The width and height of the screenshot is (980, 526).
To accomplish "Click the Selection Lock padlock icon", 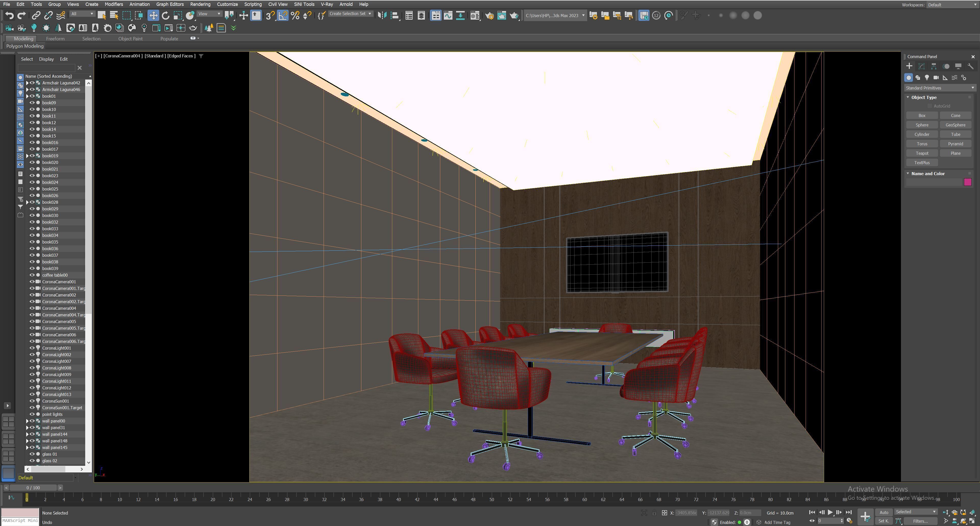I will coord(654,513).
